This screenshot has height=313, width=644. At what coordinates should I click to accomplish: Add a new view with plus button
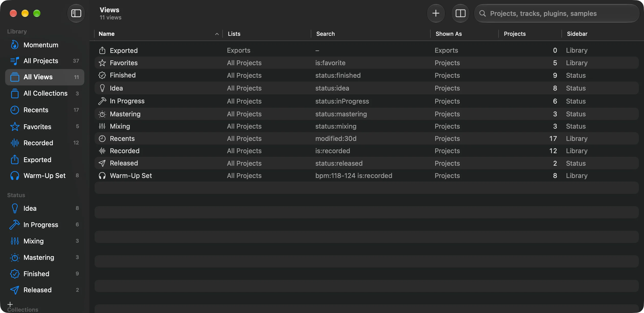coord(436,13)
